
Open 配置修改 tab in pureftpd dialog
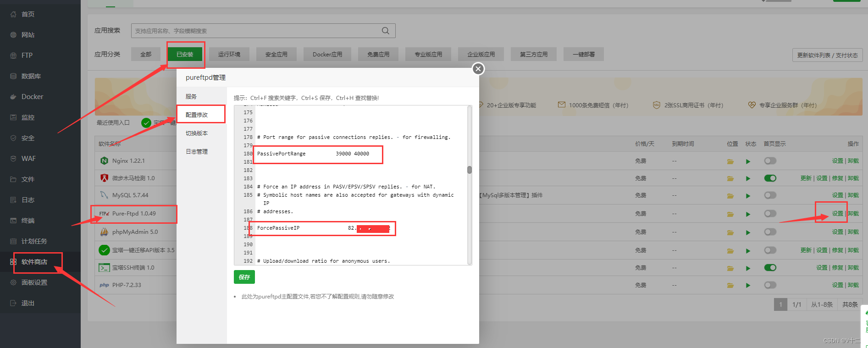point(201,115)
